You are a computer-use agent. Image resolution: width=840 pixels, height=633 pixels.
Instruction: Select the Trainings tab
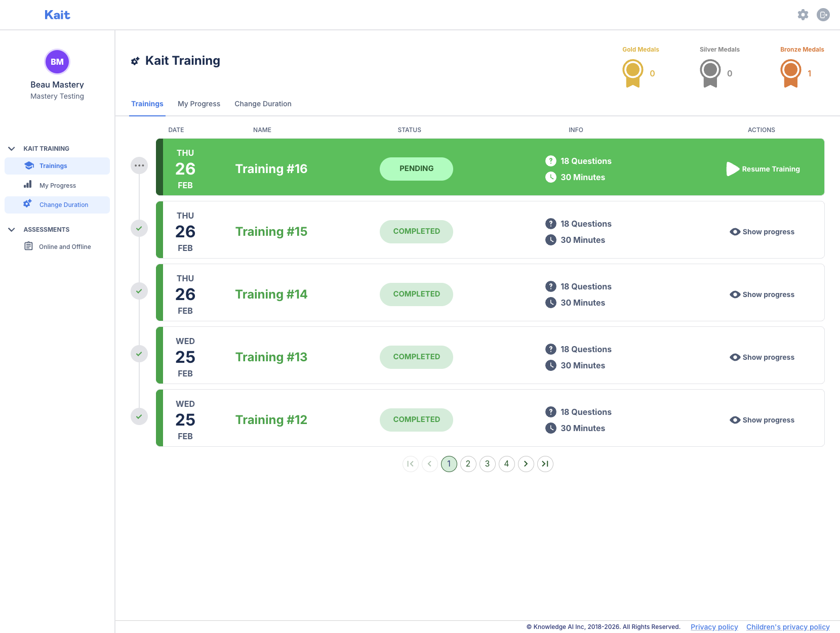click(x=147, y=104)
